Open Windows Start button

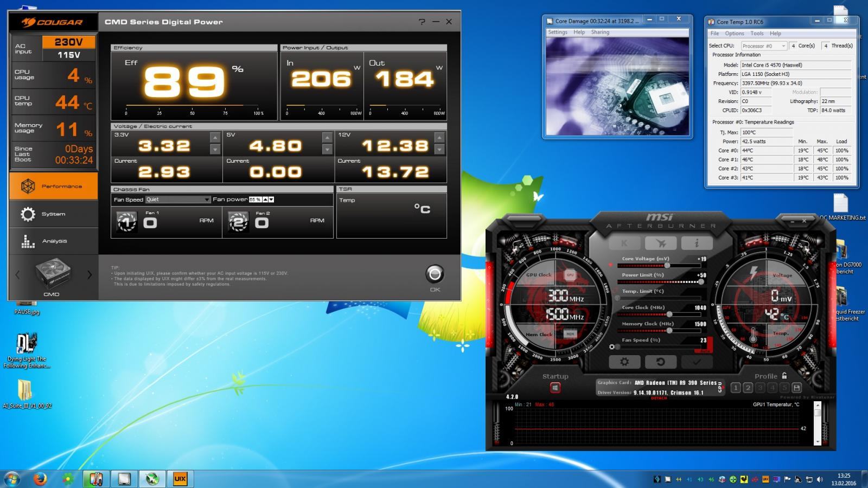click(12, 479)
